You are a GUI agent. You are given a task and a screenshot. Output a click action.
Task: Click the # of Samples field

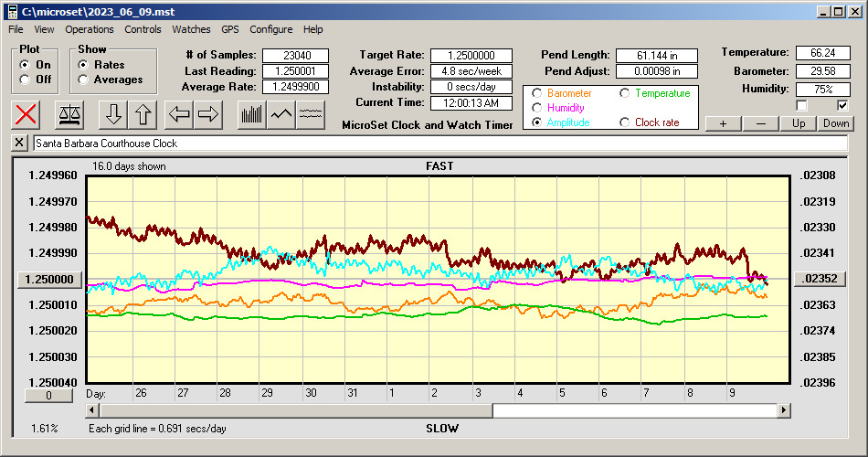(296, 56)
